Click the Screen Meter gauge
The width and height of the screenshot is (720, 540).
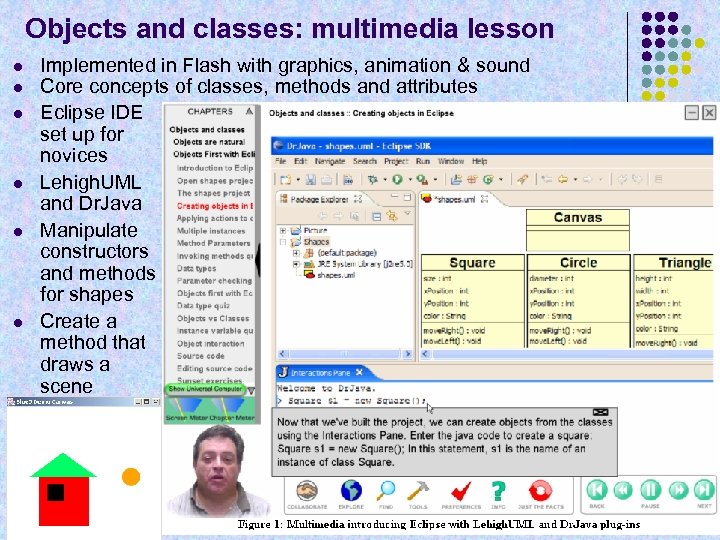pos(187,410)
